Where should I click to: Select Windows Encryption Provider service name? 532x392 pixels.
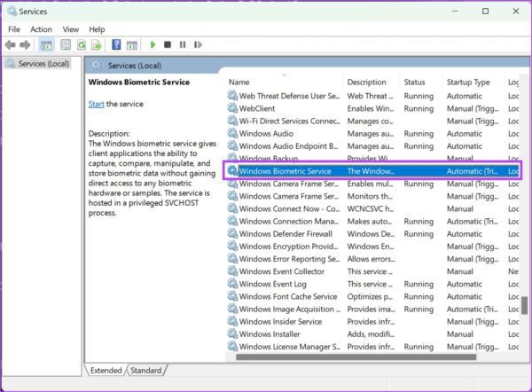(x=288, y=247)
